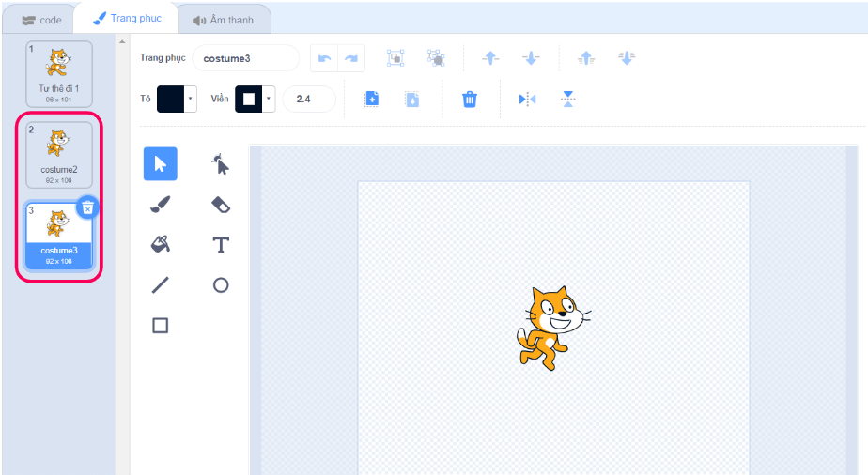Click the move Backward arrow icon

(531, 57)
